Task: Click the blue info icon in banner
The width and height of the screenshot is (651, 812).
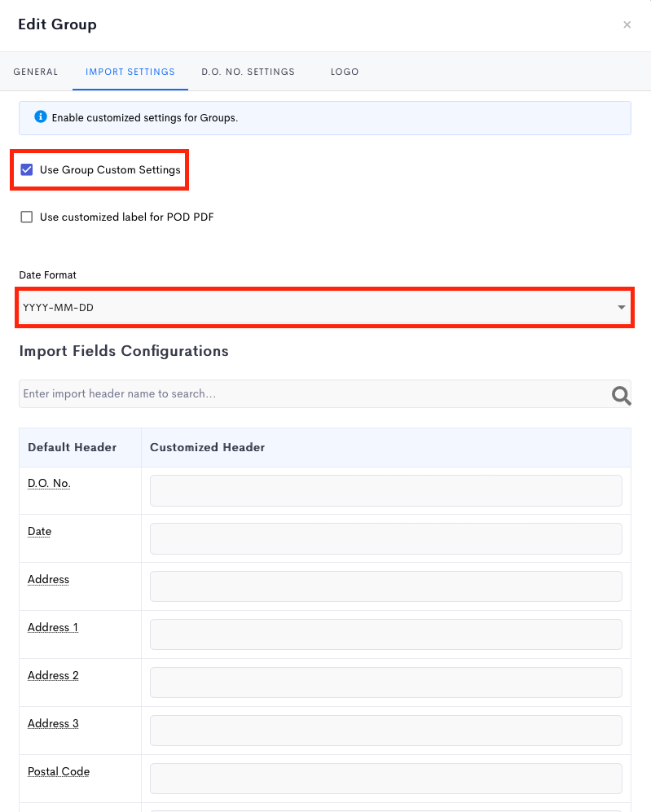Action: 41,117
